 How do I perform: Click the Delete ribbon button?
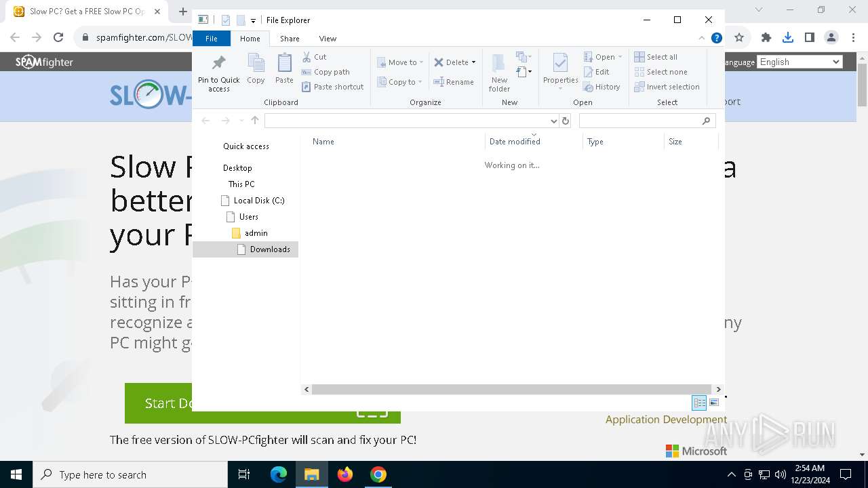point(451,62)
